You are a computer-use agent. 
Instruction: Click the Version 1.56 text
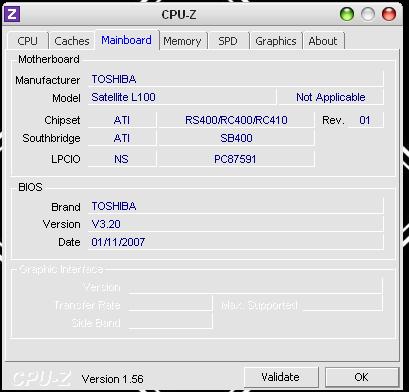113,379
